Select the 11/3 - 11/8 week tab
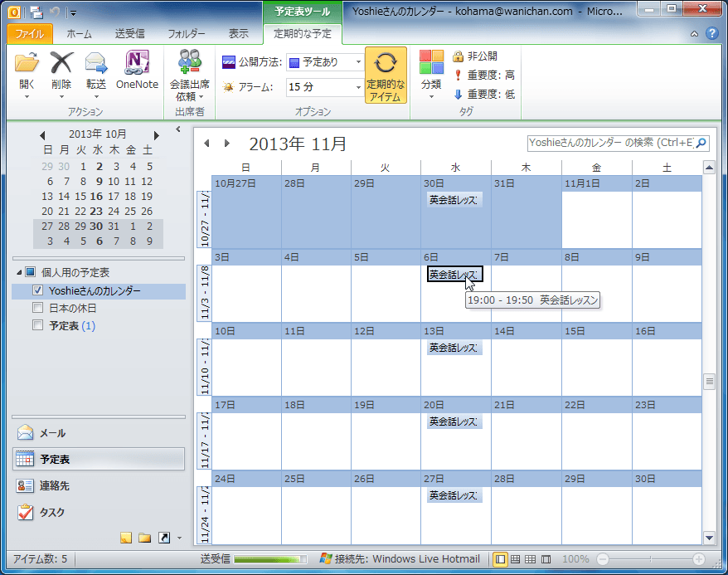Image resolution: width=728 pixels, height=575 pixels. tap(204, 293)
